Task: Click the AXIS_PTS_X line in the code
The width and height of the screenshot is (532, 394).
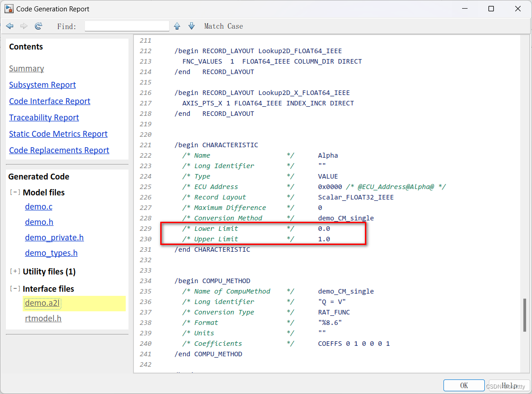Action: [x=268, y=103]
